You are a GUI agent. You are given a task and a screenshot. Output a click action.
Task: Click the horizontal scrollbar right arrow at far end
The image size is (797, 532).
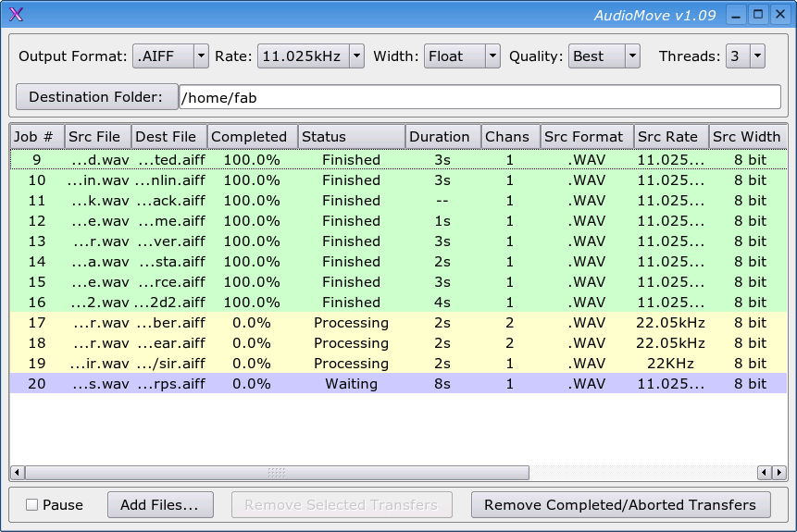pyautogui.click(x=779, y=473)
